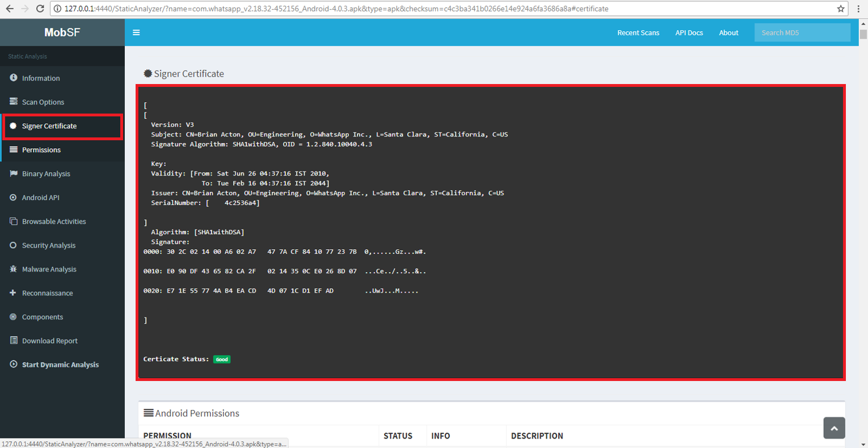Select Signer Certificate menu item
The image size is (868, 448).
[x=49, y=126]
